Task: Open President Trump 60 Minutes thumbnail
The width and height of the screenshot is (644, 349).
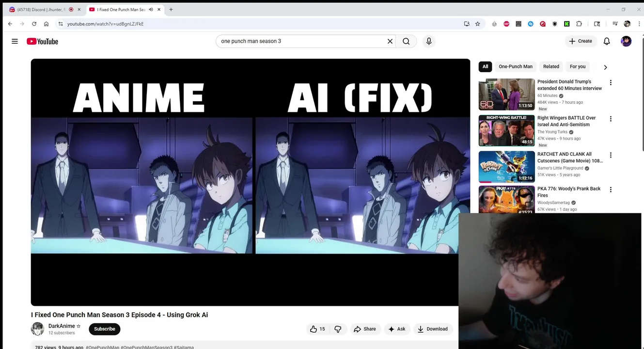Action: tap(506, 94)
